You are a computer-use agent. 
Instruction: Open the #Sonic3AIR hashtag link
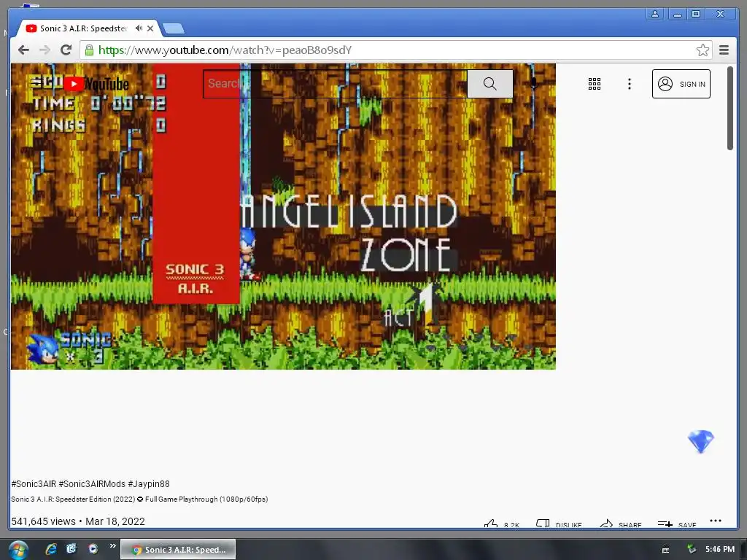(34, 484)
